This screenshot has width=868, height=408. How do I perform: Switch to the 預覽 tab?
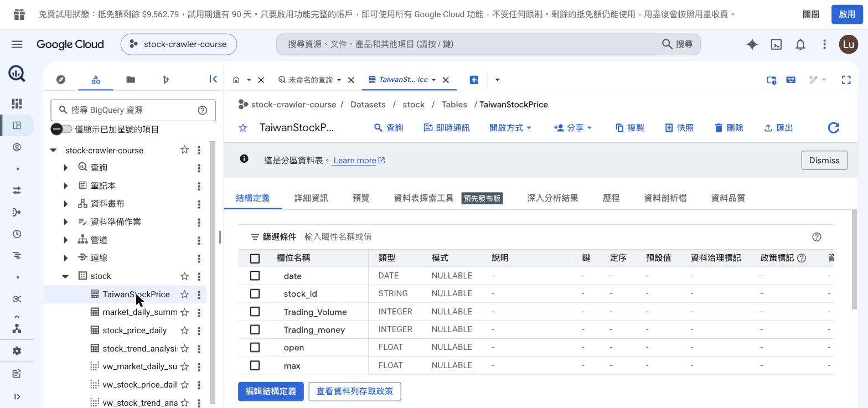coord(361,198)
